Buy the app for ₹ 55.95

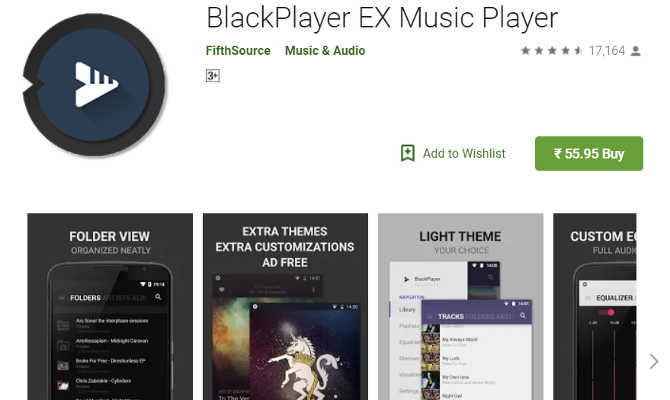(x=589, y=153)
